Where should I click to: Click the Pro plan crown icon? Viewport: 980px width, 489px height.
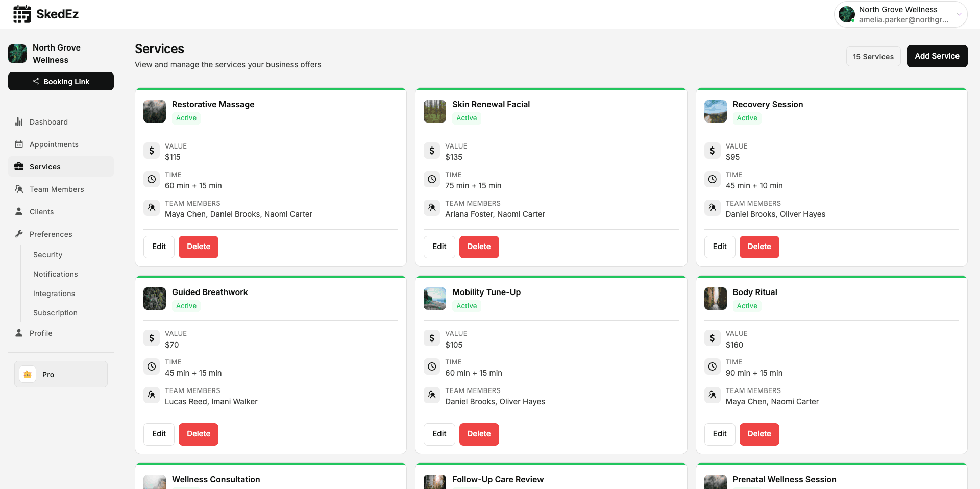[x=28, y=374]
